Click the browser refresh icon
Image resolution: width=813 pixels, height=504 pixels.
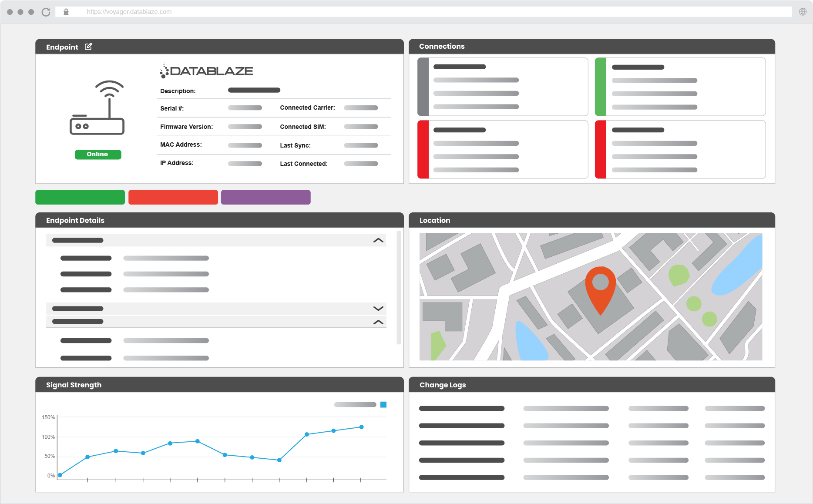click(45, 11)
